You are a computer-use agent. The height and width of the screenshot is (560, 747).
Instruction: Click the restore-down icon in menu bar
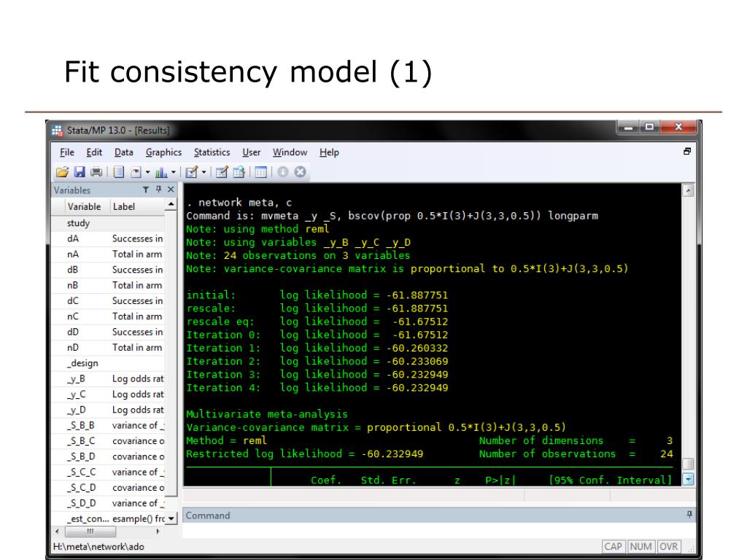(x=687, y=151)
